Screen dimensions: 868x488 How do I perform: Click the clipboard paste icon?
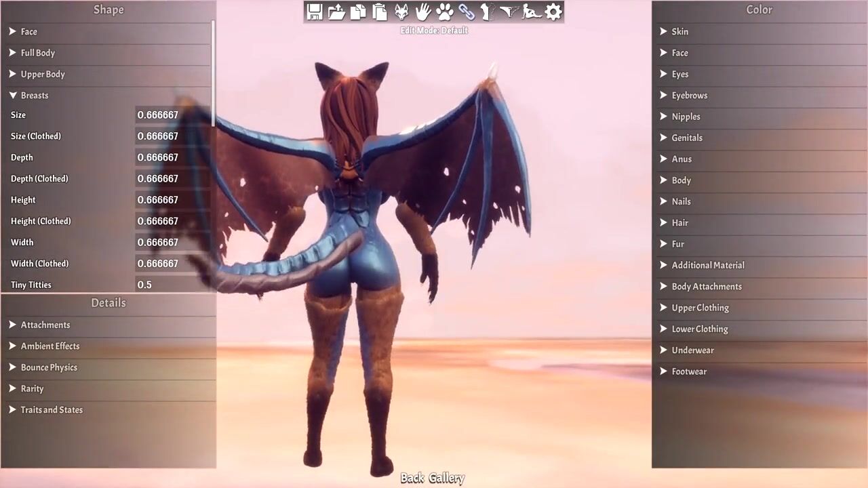point(380,12)
